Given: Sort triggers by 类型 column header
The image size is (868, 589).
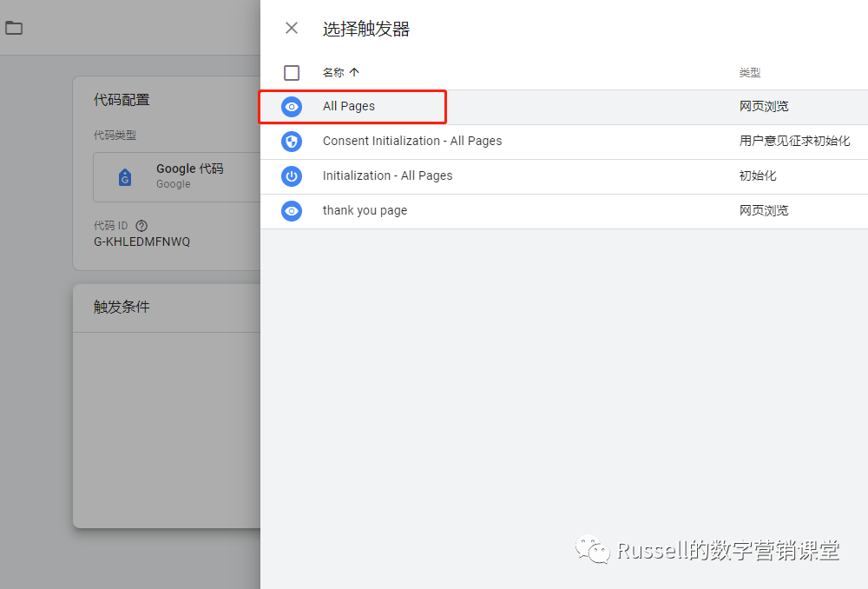Looking at the screenshot, I should click(750, 73).
